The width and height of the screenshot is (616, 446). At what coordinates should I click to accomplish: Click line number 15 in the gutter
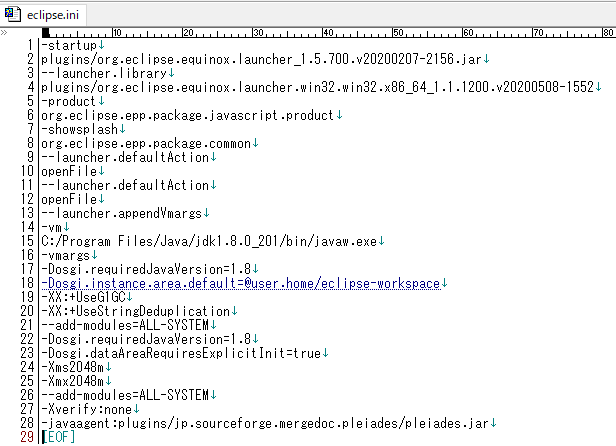(28, 241)
